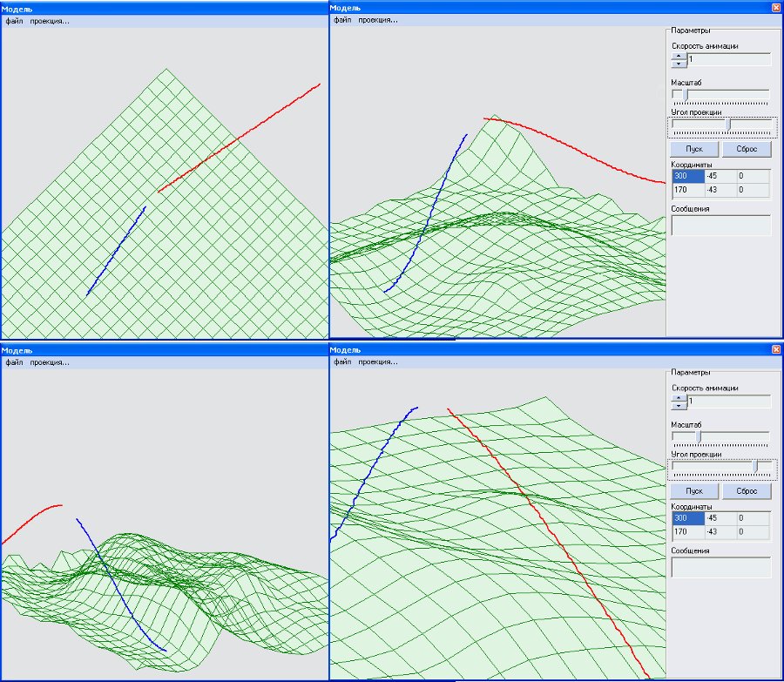
Task: Select coordinate cell 300 in lower-right window
Action: coord(688,518)
